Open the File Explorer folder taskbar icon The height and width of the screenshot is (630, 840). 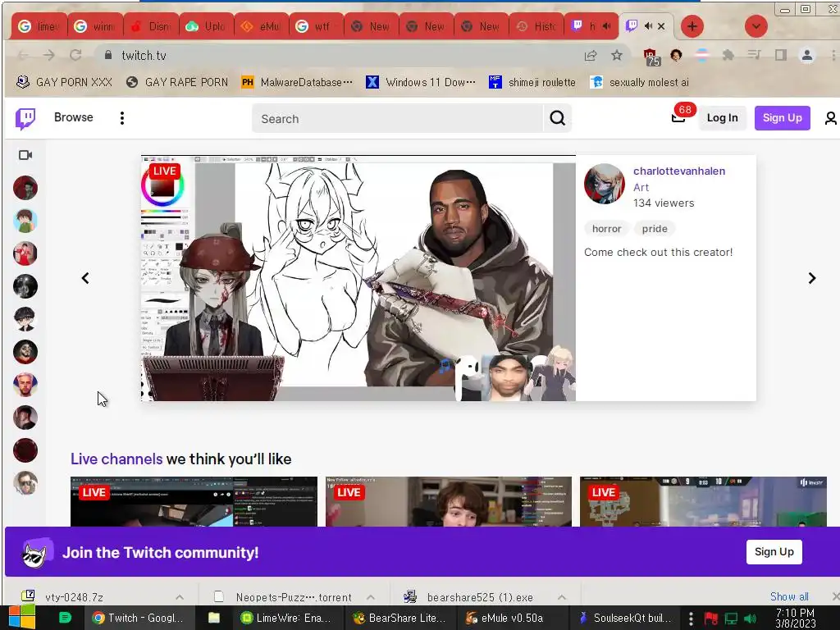pos(214,618)
